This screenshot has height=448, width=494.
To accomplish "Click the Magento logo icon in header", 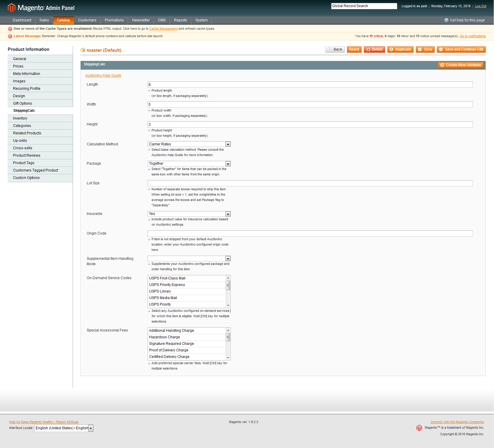I will [x=11, y=8].
